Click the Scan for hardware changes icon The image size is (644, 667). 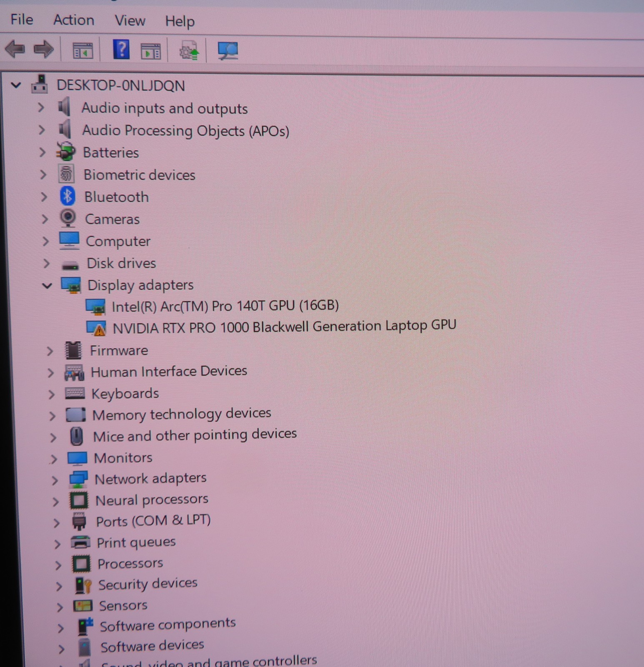coord(228,51)
